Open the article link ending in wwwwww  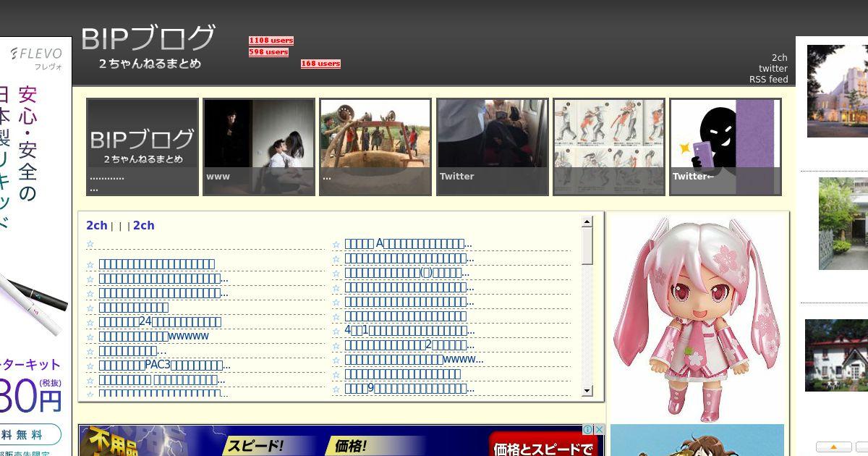click(x=153, y=337)
